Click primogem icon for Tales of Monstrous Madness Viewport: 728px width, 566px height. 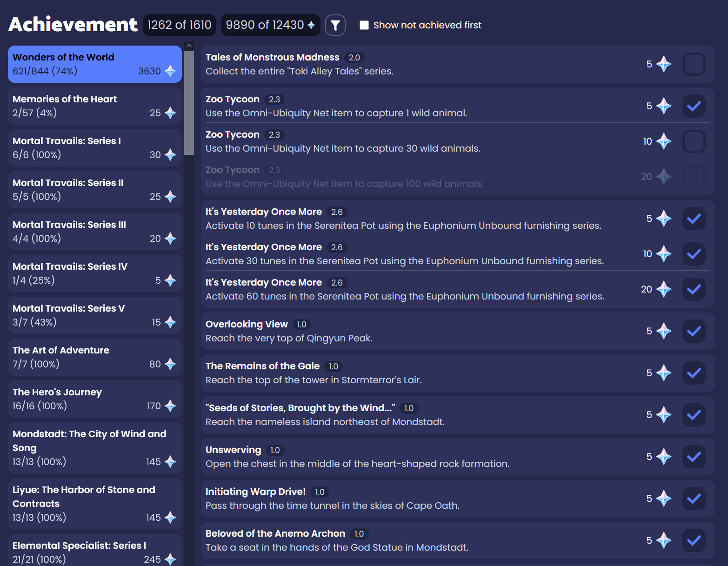pos(664,64)
